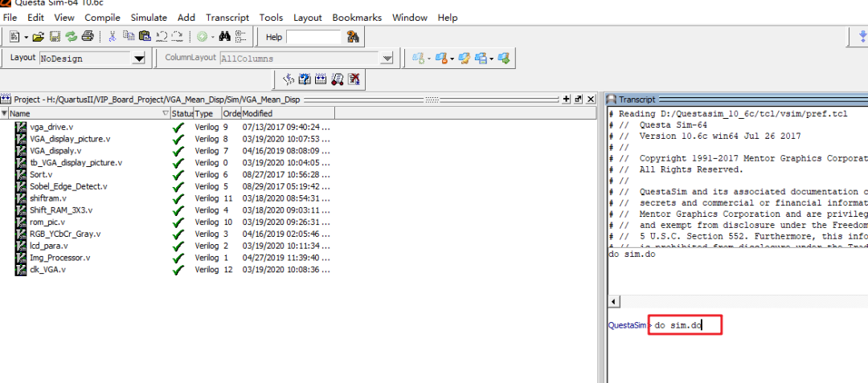Select Img_Processor.v file
The height and width of the screenshot is (383, 868).
(59, 258)
